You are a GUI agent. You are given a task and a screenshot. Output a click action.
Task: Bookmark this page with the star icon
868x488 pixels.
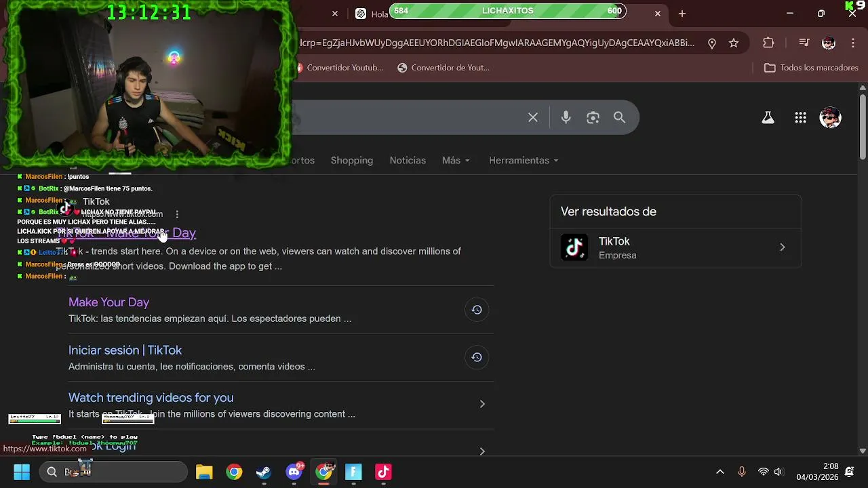[734, 43]
